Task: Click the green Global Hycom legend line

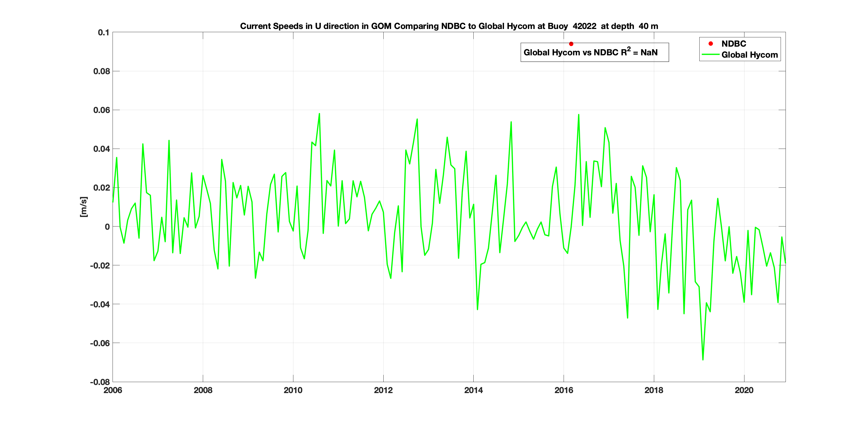Action: click(710, 55)
